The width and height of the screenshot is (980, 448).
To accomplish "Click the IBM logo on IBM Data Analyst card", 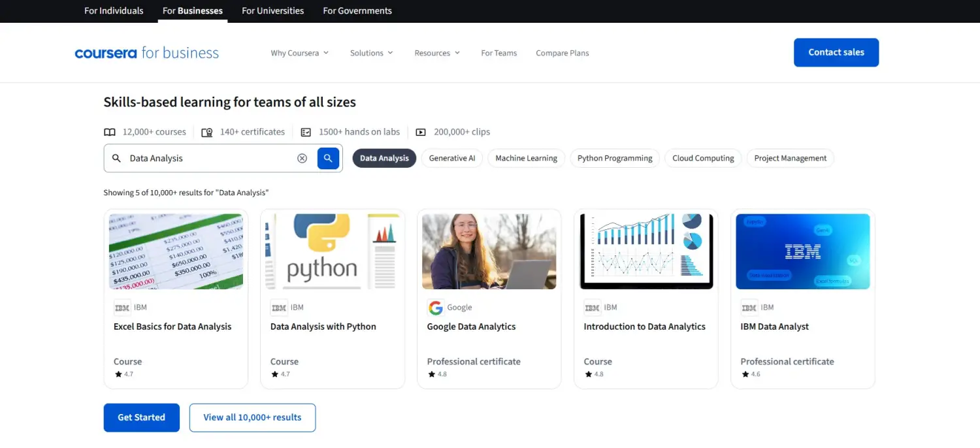I will (749, 308).
